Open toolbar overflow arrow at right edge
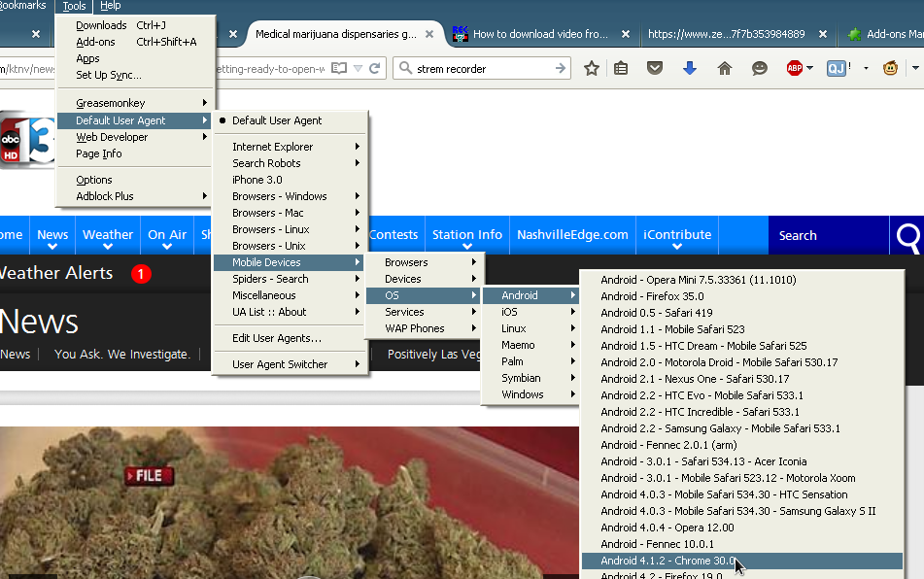The width and height of the screenshot is (924, 579). (915, 68)
